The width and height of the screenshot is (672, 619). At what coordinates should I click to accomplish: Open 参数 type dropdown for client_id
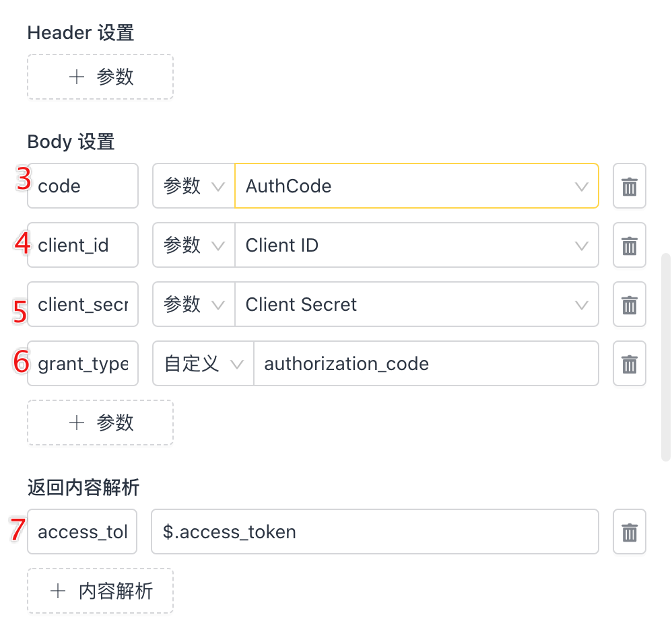pyautogui.click(x=194, y=245)
